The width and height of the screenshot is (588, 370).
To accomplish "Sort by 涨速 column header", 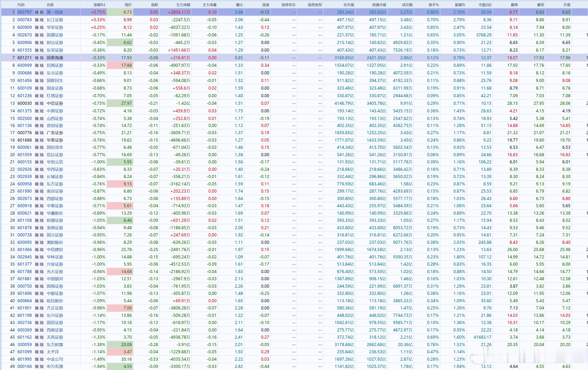I will (x=266, y=5).
